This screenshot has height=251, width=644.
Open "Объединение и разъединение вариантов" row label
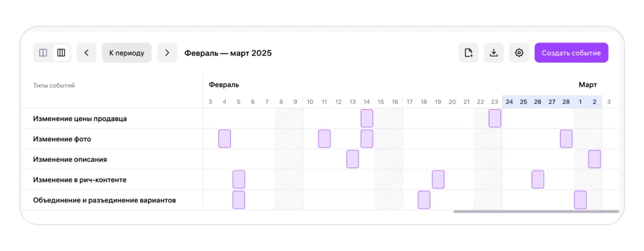coord(104,200)
